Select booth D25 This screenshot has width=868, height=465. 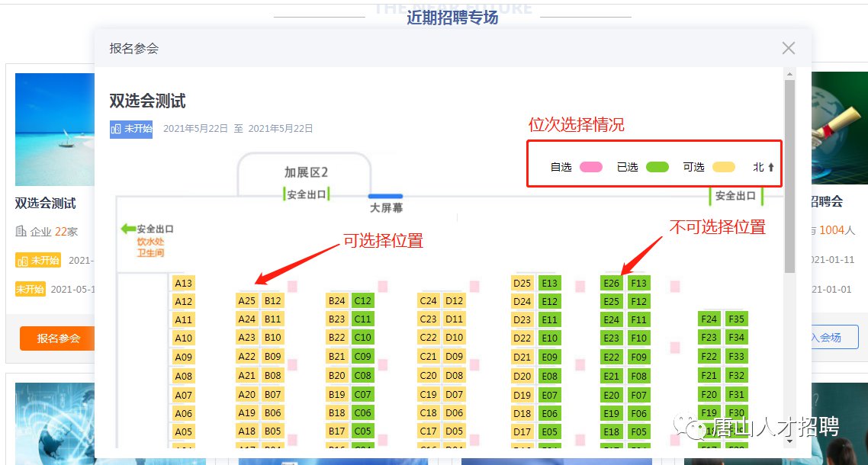(x=522, y=283)
